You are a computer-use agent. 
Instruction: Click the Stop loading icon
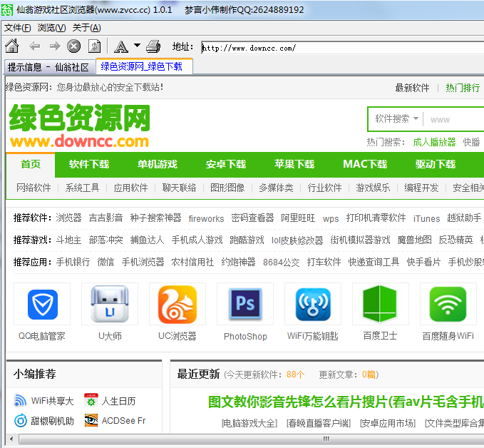(74, 46)
